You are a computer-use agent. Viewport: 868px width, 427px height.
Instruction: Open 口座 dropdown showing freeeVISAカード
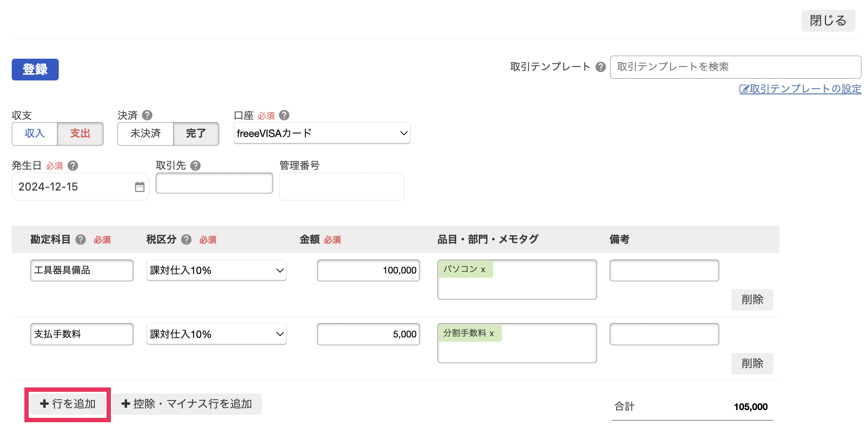click(322, 133)
